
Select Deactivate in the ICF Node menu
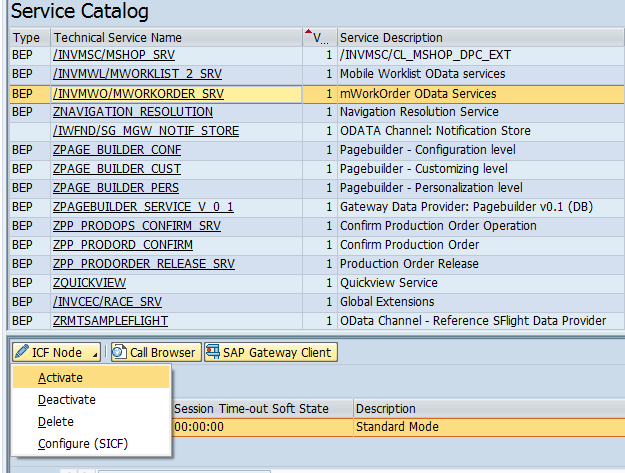coord(67,399)
